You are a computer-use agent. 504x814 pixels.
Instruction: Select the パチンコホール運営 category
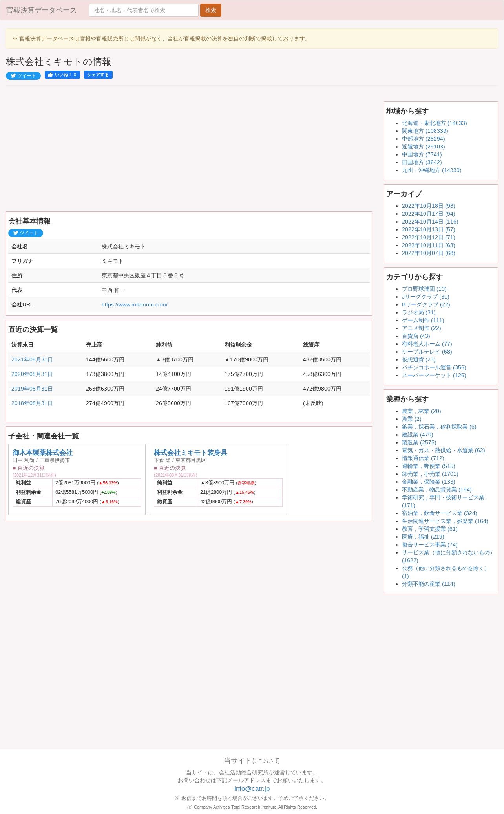click(434, 367)
